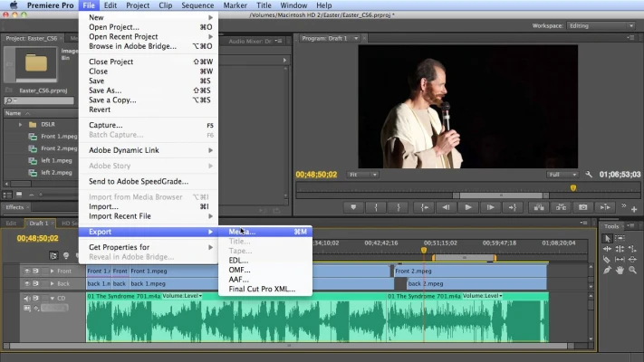Toggle sync lock on Front track

pyautogui.click(x=35, y=271)
